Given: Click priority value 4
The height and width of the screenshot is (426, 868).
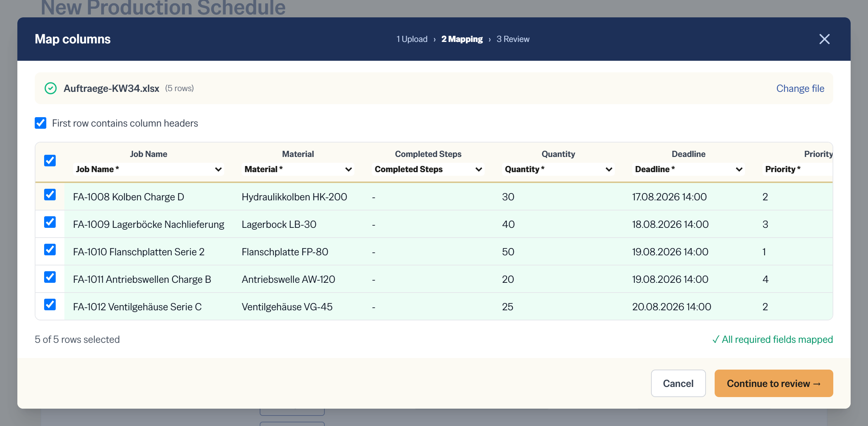Looking at the screenshot, I should tap(765, 279).
